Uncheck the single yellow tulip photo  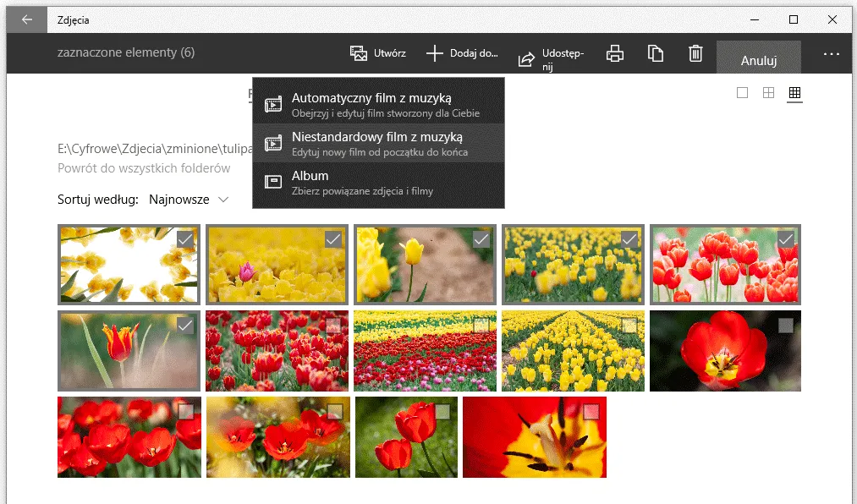[481, 240]
